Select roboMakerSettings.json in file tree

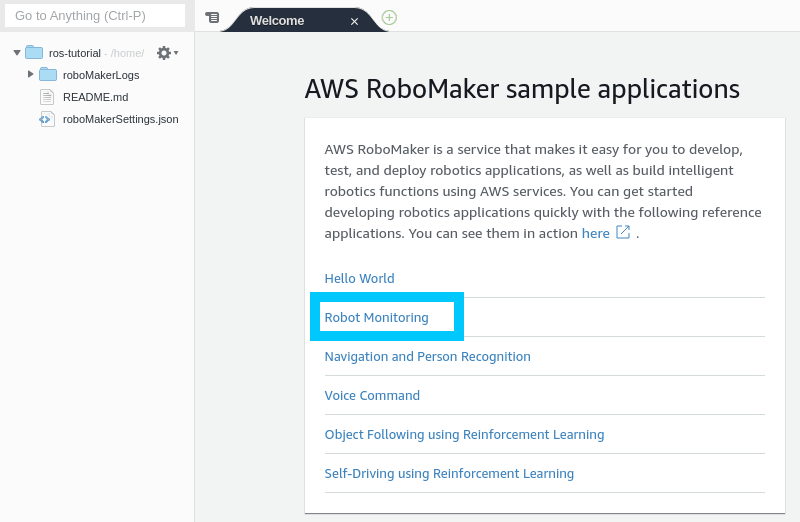point(120,119)
